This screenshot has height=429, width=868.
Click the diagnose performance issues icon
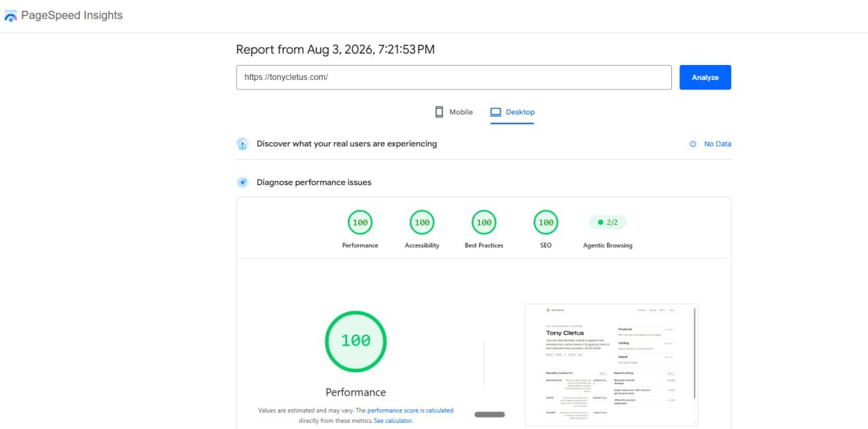point(242,182)
